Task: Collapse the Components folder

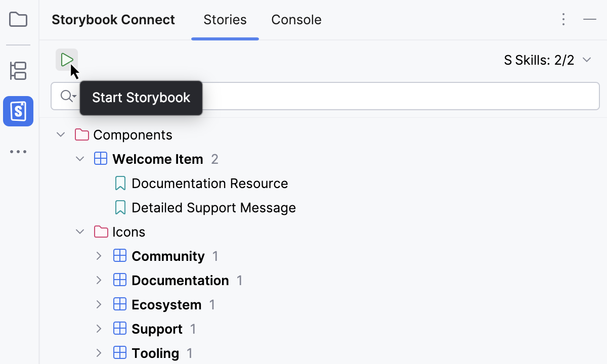Action: 61,135
